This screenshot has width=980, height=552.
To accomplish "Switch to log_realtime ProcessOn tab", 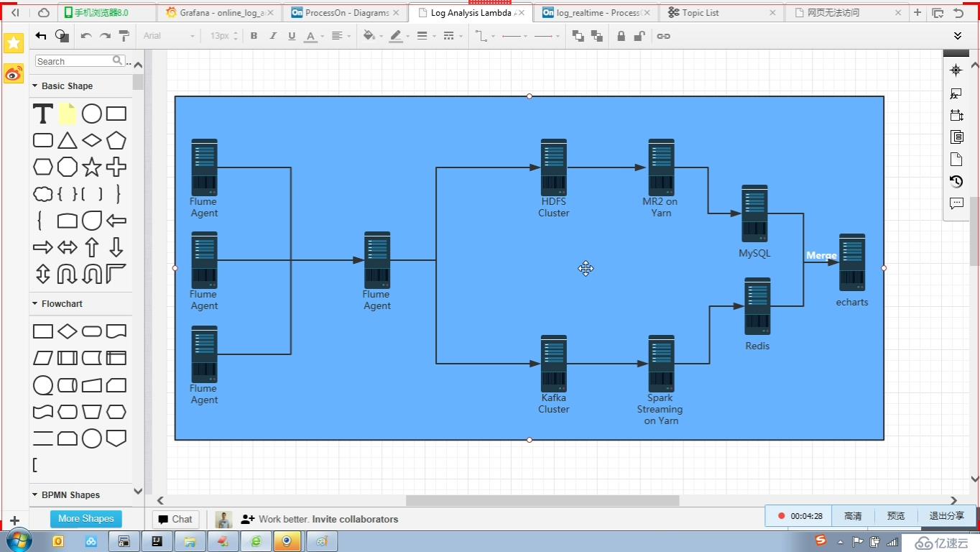I will 596,12.
